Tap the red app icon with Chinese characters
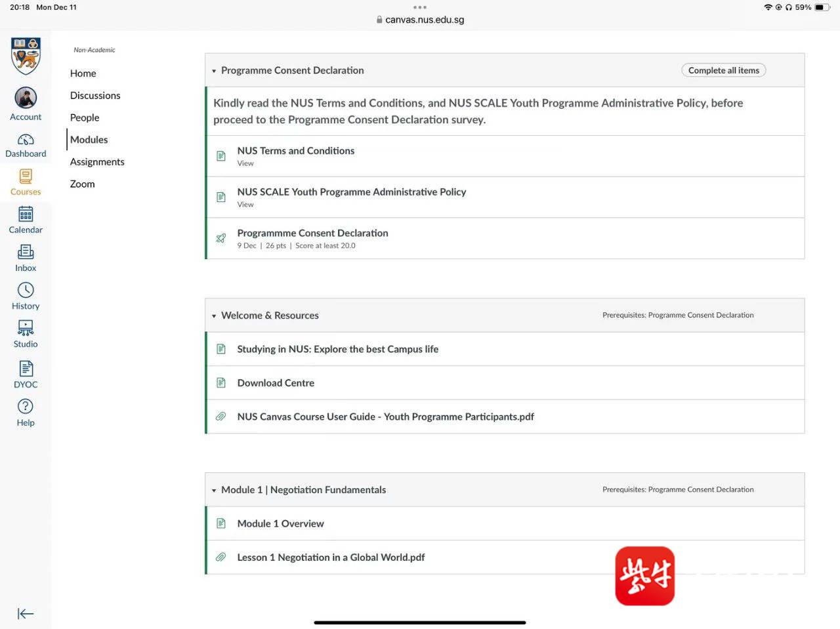Viewport: 840px width, 629px height. (645, 576)
